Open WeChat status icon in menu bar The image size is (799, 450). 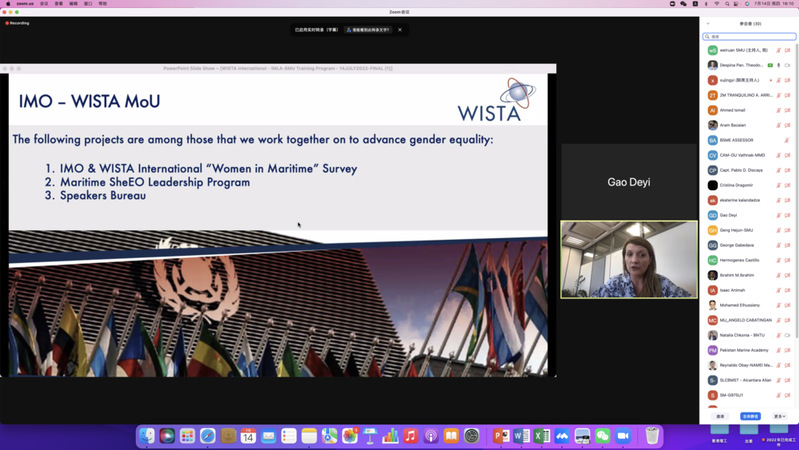click(x=683, y=4)
